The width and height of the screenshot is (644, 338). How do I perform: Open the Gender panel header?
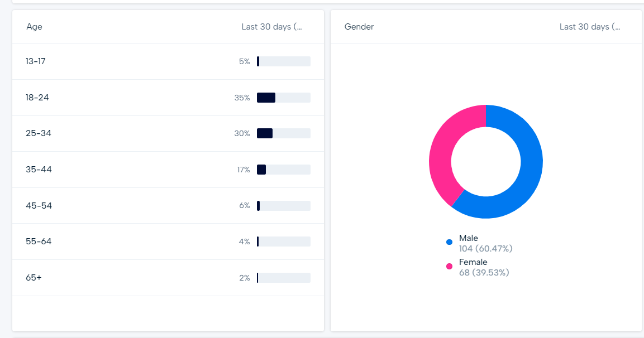click(359, 26)
